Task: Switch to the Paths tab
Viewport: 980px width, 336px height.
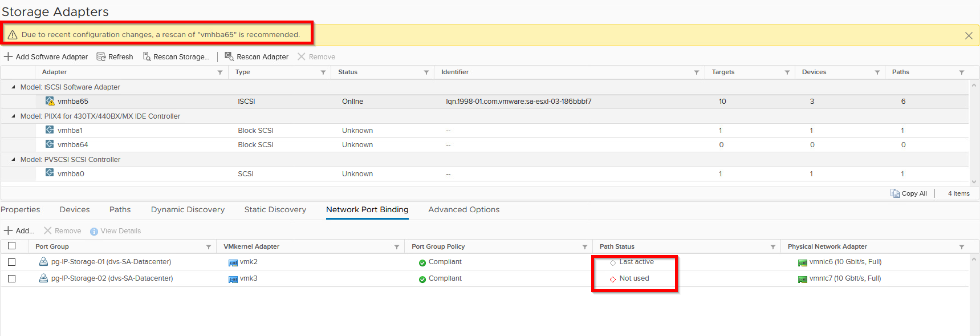Action: pyautogui.click(x=120, y=210)
